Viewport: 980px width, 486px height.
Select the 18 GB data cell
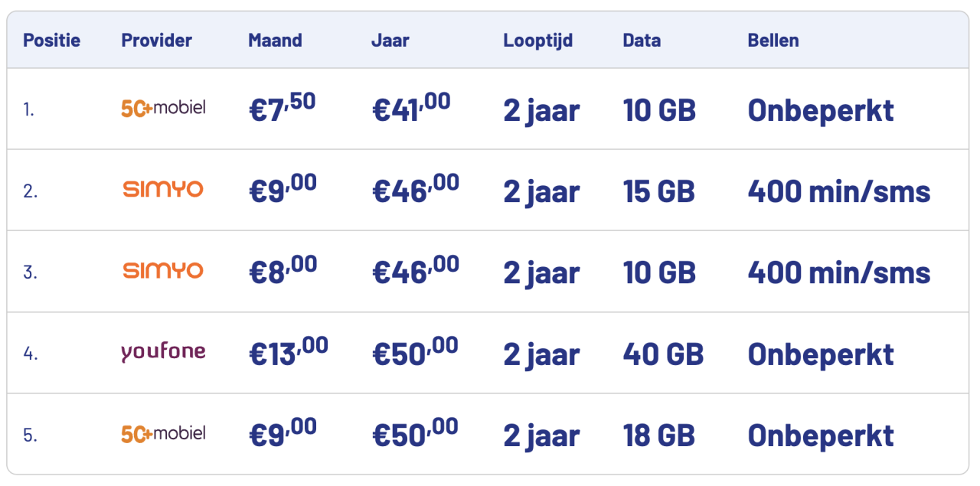click(658, 435)
